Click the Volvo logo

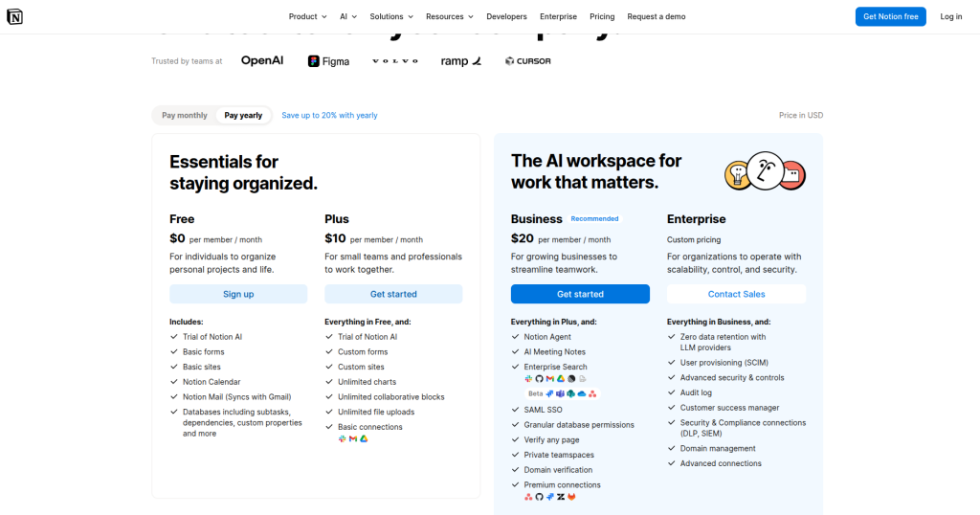tap(395, 61)
